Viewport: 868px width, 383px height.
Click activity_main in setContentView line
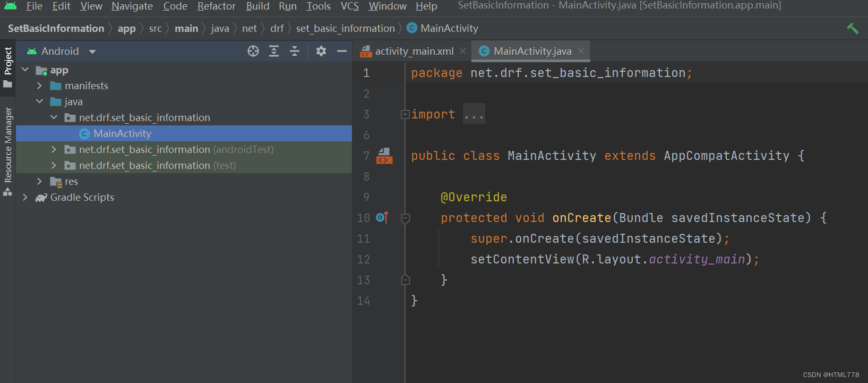point(697,259)
